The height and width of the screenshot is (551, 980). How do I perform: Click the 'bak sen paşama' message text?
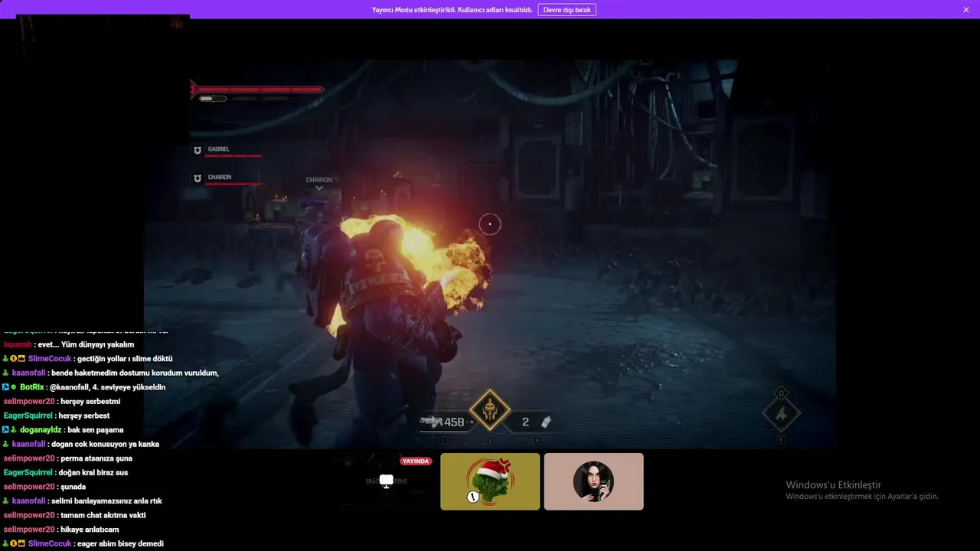point(96,430)
